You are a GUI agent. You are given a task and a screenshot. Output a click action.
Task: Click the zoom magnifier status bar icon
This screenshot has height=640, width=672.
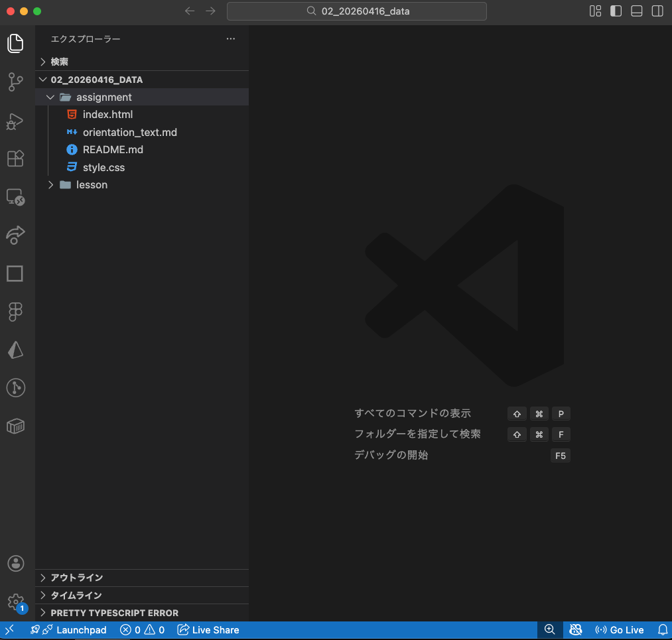tap(549, 629)
